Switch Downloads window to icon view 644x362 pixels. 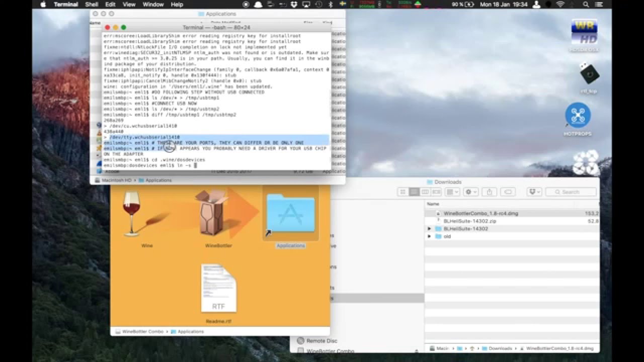point(403,192)
